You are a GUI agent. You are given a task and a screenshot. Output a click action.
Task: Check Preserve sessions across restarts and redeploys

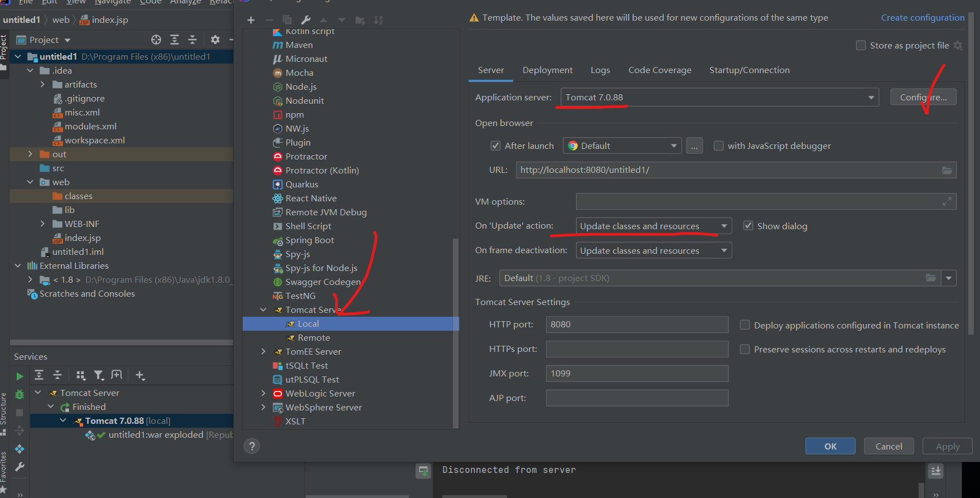click(x=745, y=349)
